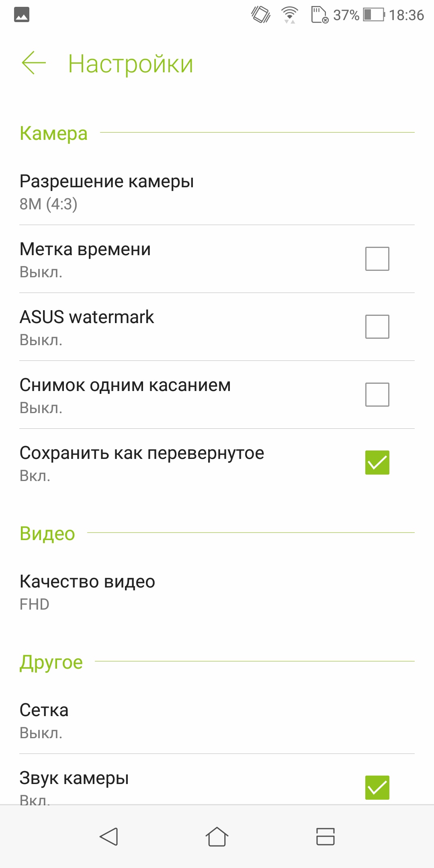Tap the Камера section header
The height and width of the screenshot is (868, 434).
53,133
